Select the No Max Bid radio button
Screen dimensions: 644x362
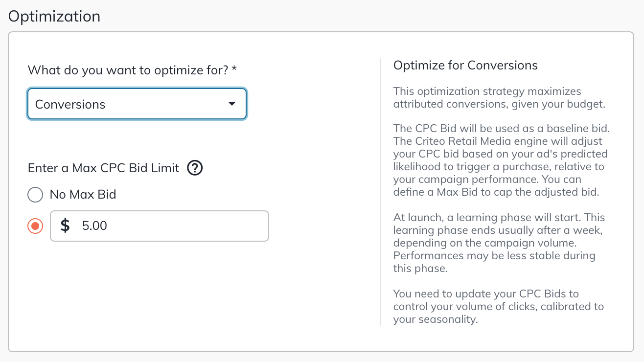pyautogui.click(x=35, y=195)
